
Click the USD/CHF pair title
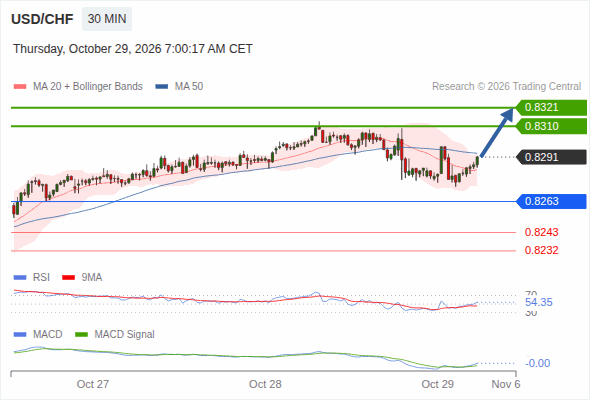pos(42,19)
